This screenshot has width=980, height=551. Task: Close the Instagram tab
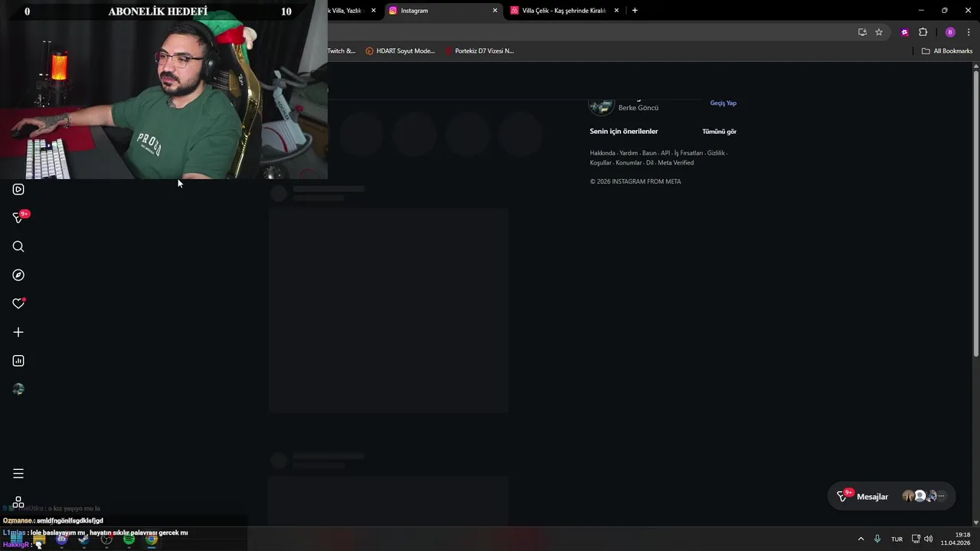coord(495,11)
